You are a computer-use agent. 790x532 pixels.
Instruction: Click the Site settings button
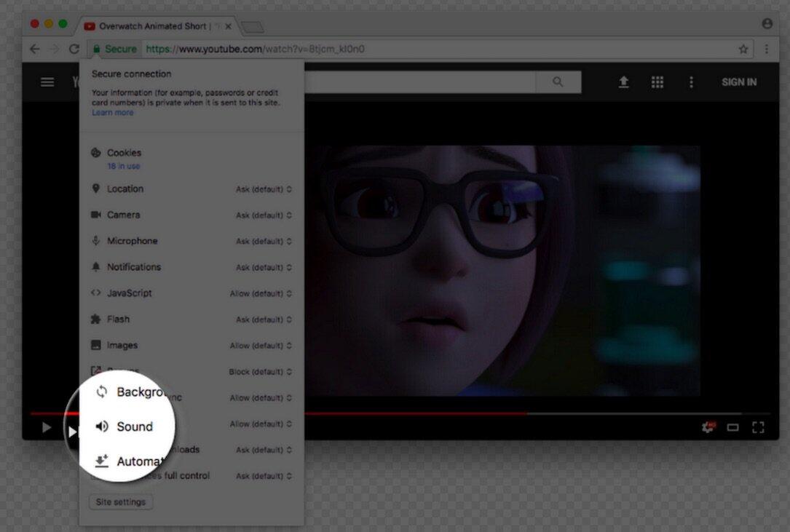pyautogui.click(x=120, y=502)
